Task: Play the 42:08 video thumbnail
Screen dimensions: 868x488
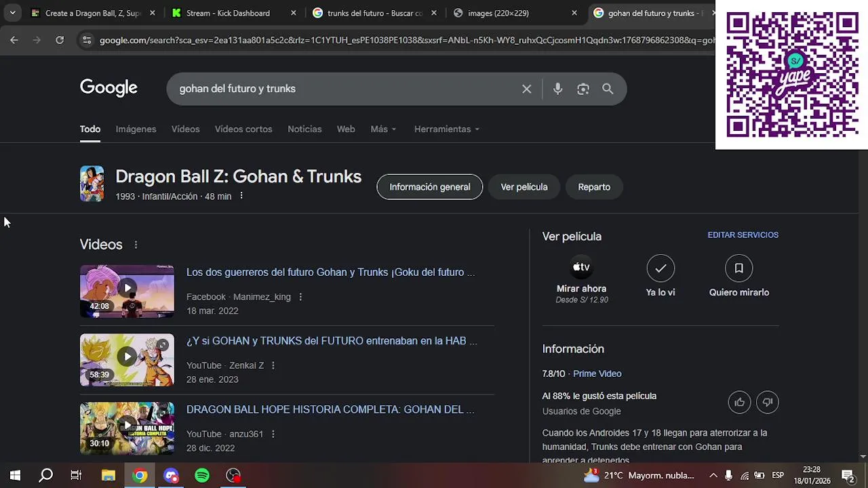Action: pos(127,291)
